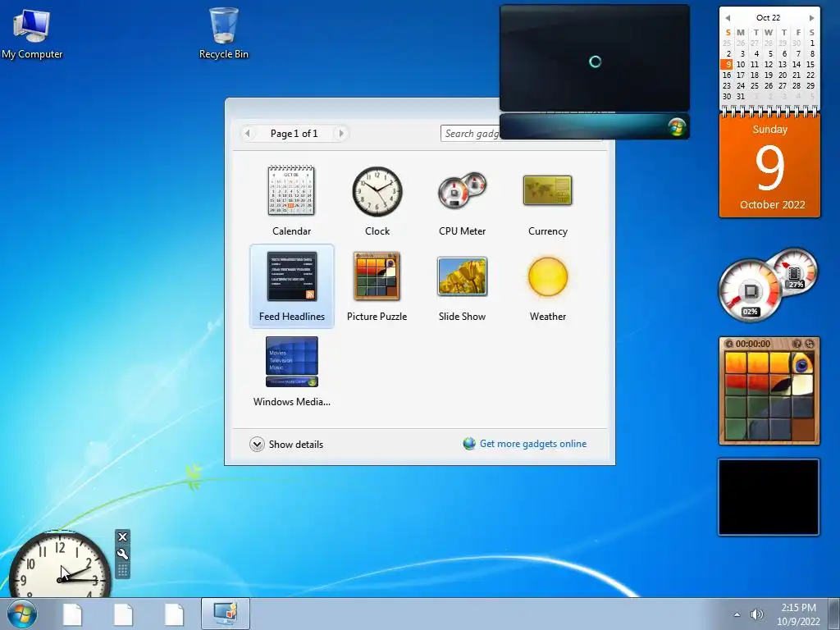840x630 pixels.
Task: Open the Recycle Bin desktop icon
Action: point(223,33)
